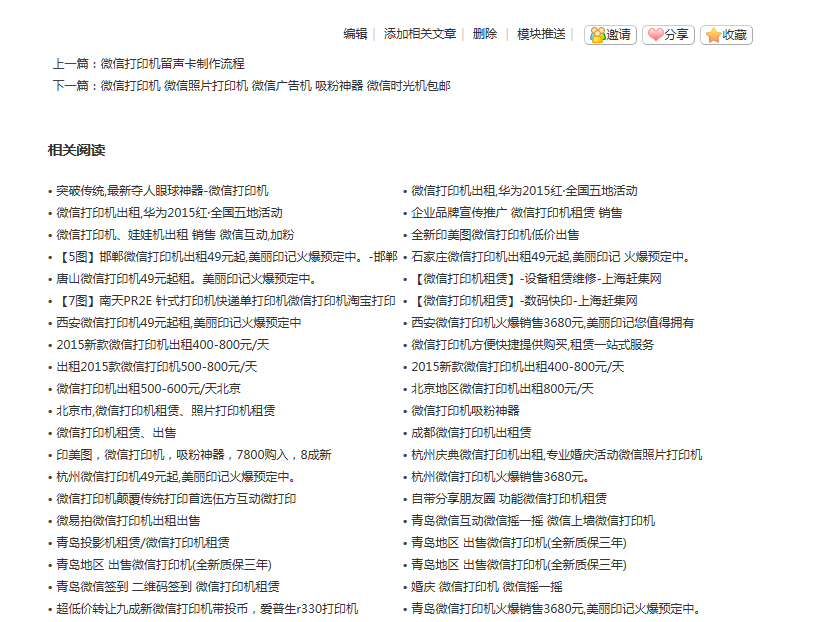Image resolution: width=816 pixels, height=622 pixels.
Task: Open the 邀请 invite button
Action: coord(610,33)
